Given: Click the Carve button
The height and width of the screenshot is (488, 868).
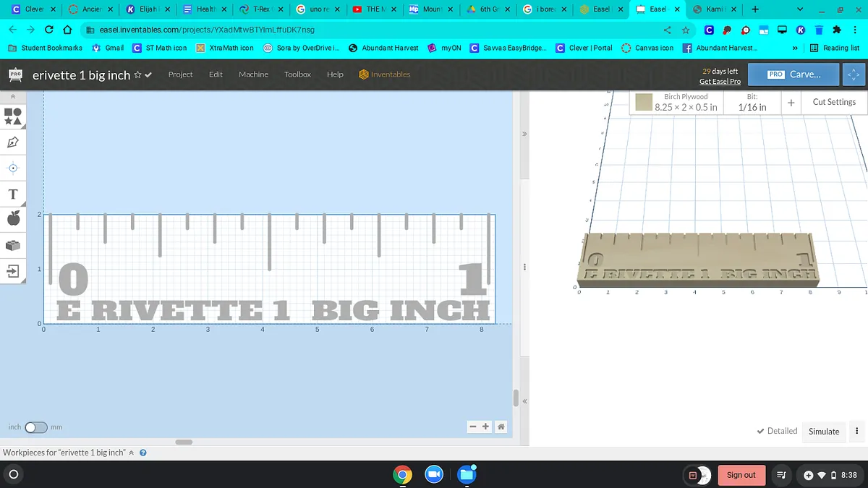Looking at the screenshot, I should click(793, 74).
